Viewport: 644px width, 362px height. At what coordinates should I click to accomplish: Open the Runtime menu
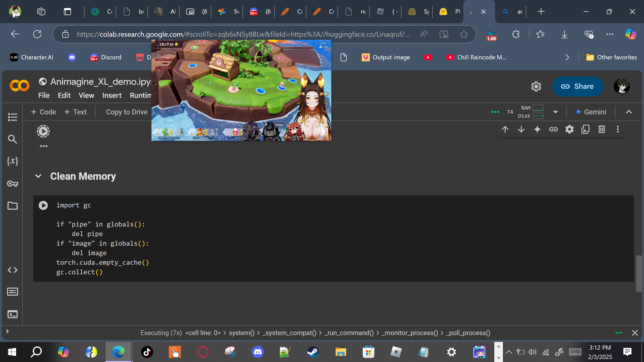pyautogui.click(x=140, y=96)
